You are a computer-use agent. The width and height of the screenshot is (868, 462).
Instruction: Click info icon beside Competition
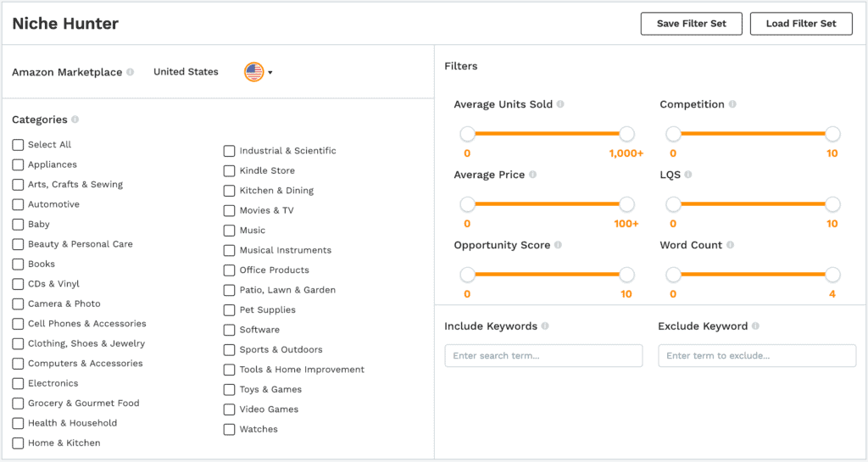[732, 104]
